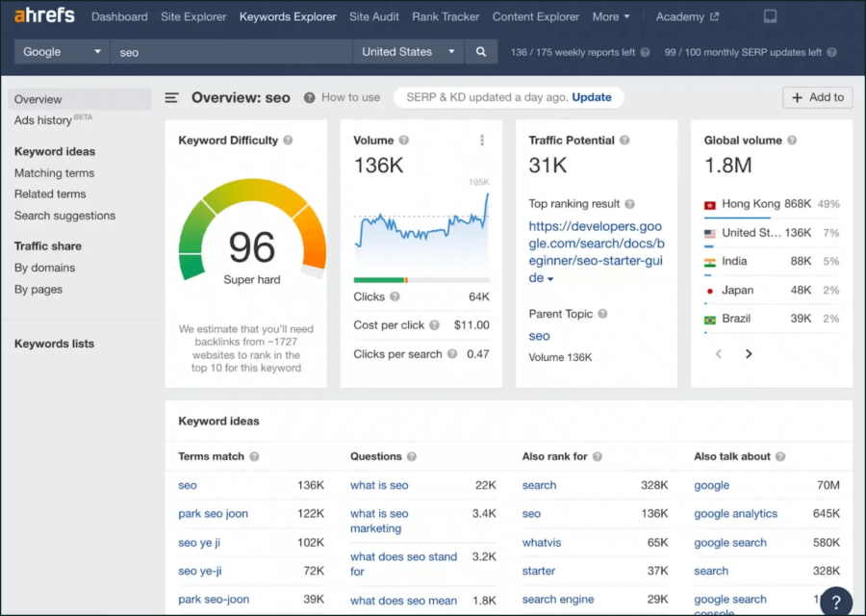Go to previous page of global volume countries
This screenshot has height=616, width=866.
[x=719, y=353]
